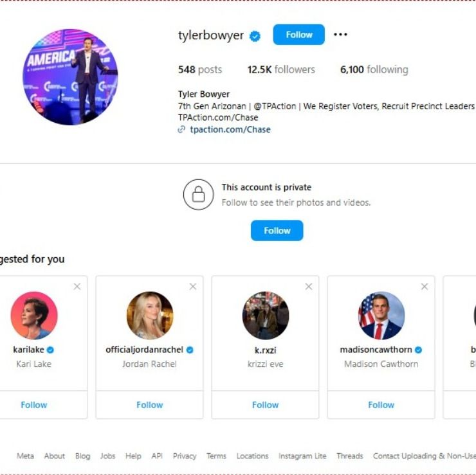
Task: View the 12.5K followers list
Action: click(281, 69)
